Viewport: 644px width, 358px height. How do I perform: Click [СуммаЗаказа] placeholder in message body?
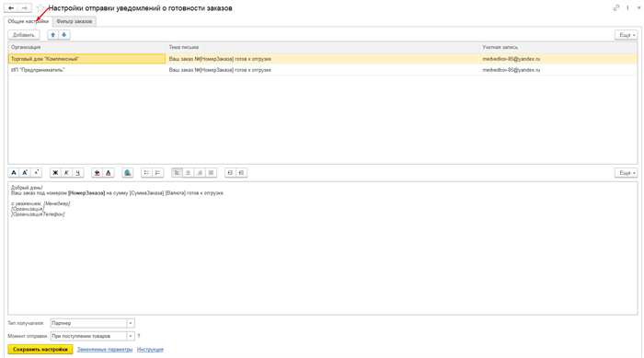click(146, 192)
